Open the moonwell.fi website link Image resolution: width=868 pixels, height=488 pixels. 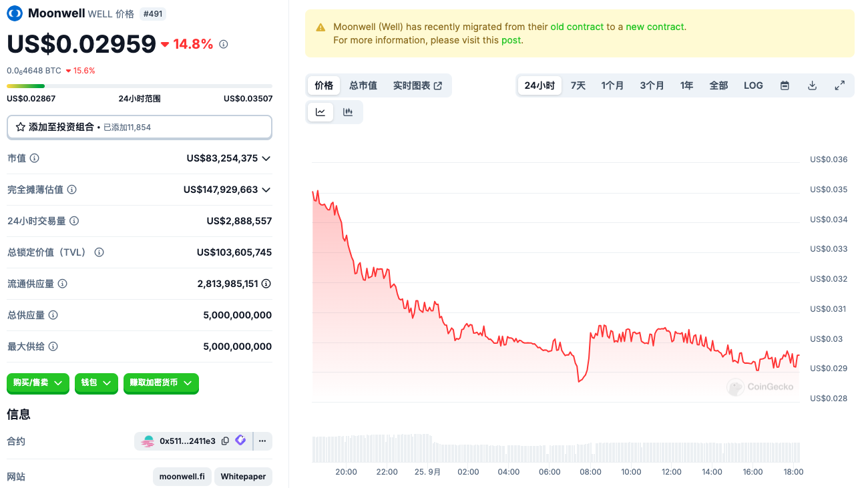coord(182,477)
